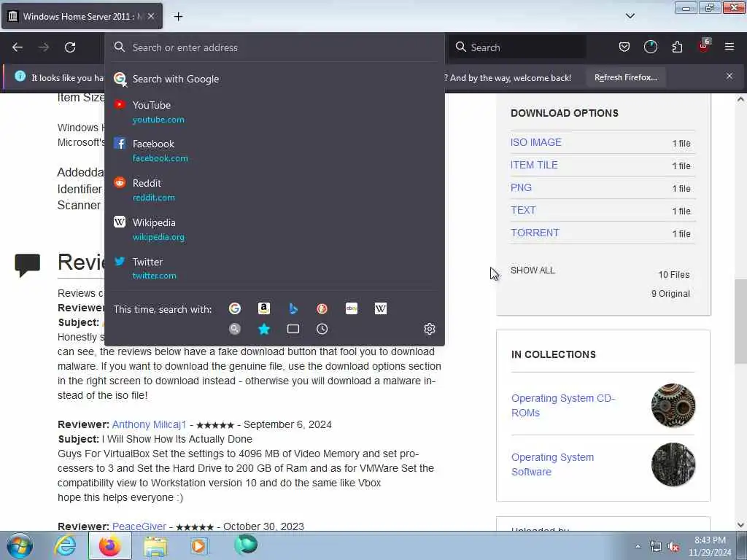The width and height of the screenshot is (747, 560).
Task: Choose the Facebook suggestion
Action: pyautogui.click(x=274, y=150)
